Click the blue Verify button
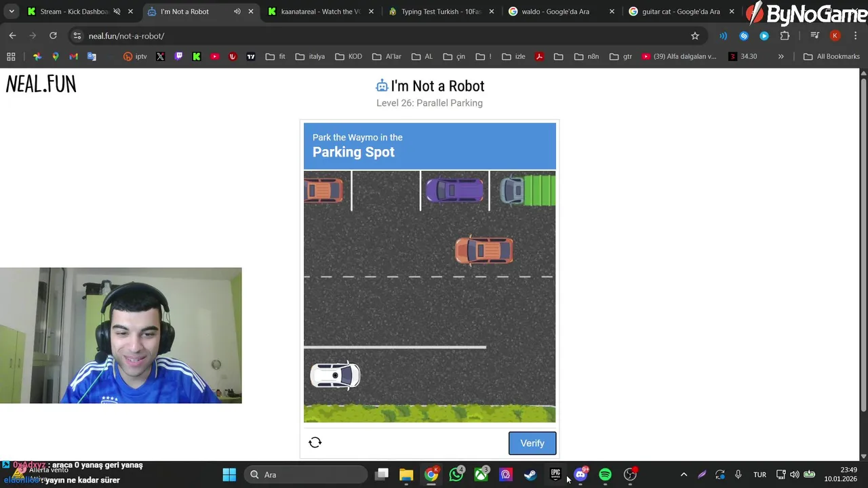This screenshot has height=488, width=868. click(x=532, y=443)
